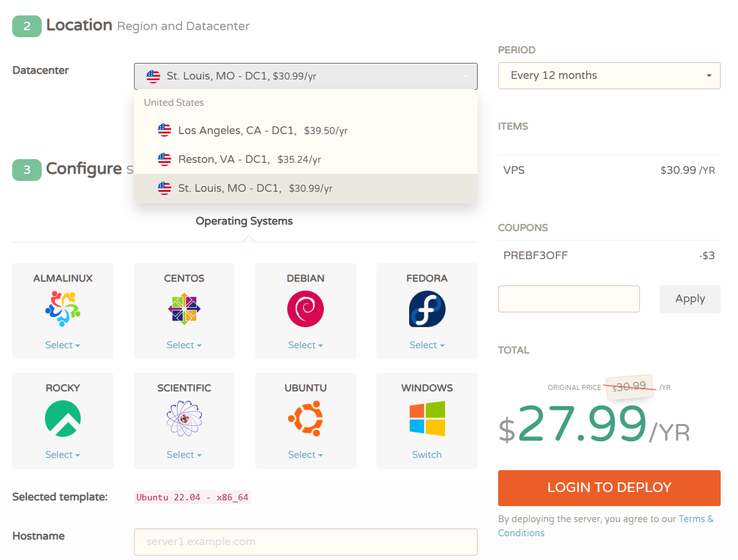Select the Debian swirl icon
Screen dimensions: 738x560
coord(306,309)
